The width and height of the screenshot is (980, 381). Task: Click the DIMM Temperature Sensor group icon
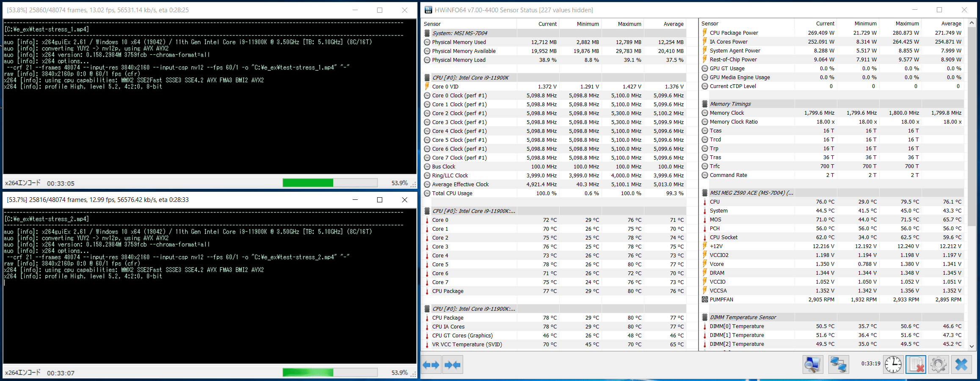pos(705,317)
